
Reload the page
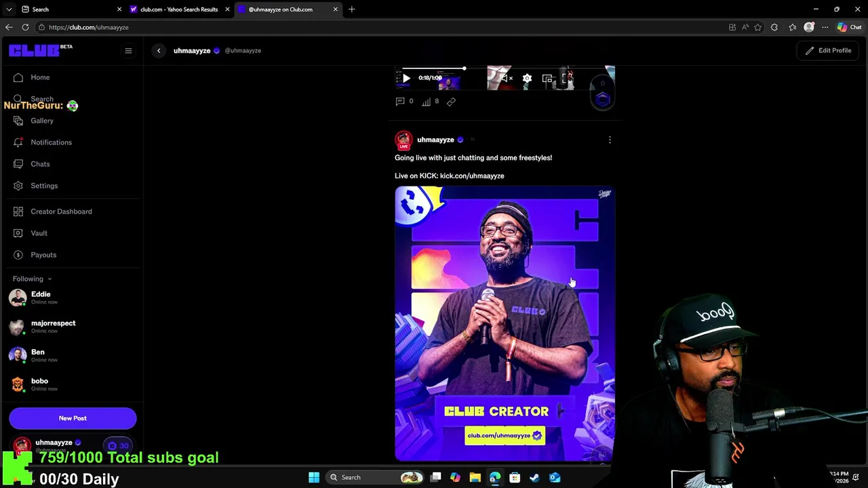click(25, 27)
